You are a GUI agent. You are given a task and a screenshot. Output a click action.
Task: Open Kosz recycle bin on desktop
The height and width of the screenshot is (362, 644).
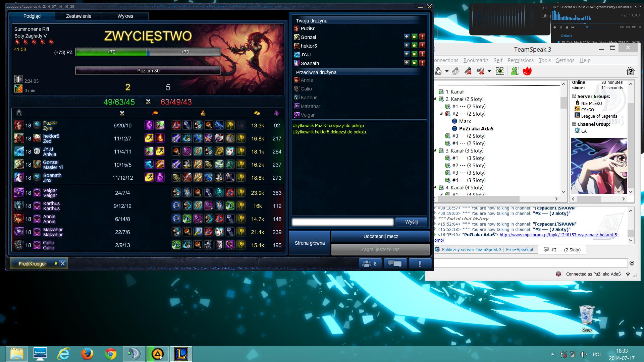coord(587,319)
